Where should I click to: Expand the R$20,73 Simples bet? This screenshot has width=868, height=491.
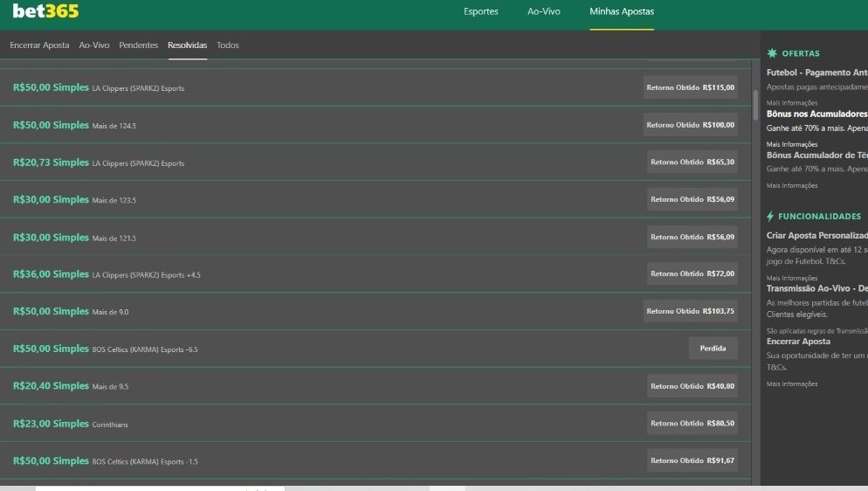point(375,163)
